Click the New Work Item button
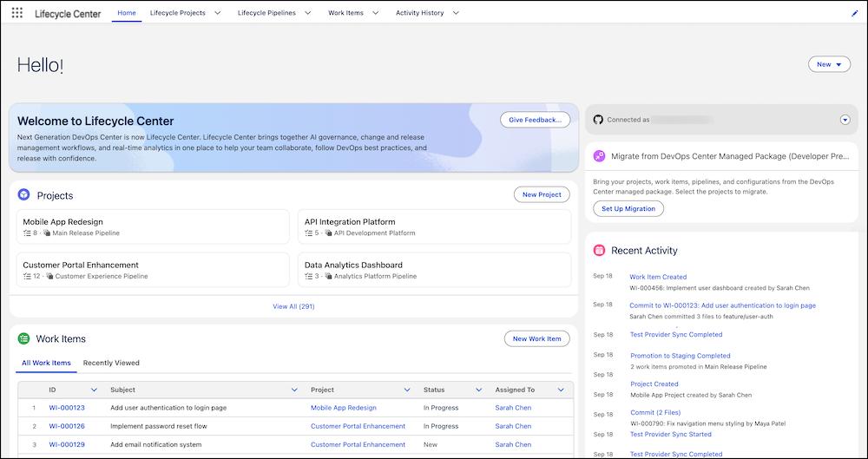The height and width of the screenshot is (459, 868). (x=536, y=339)
